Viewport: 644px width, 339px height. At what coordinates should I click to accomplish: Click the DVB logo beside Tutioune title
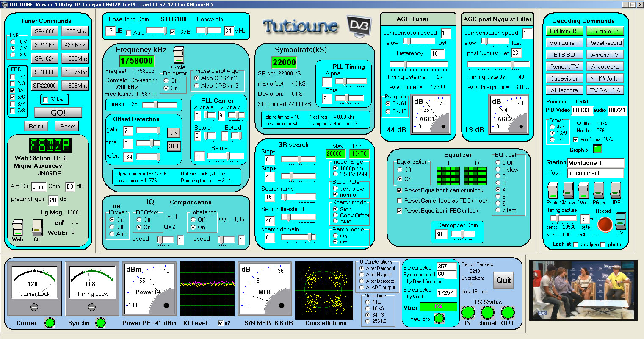tap(359, 26)
